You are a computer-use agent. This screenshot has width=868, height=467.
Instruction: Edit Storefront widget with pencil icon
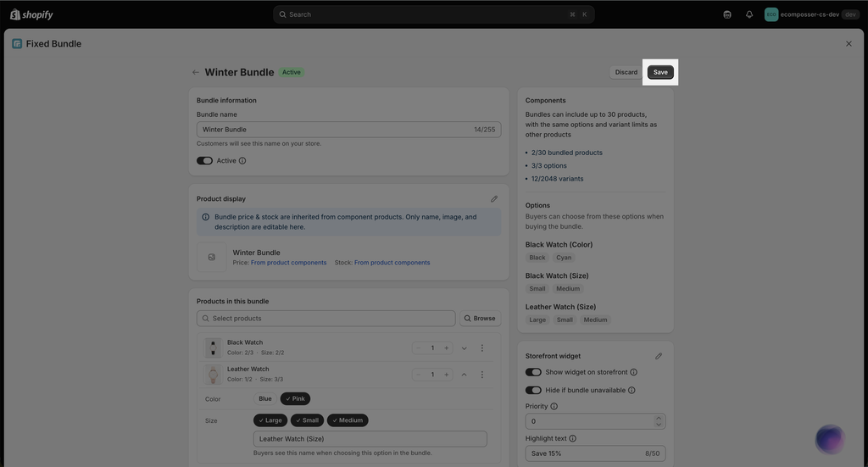pos(658,356)
